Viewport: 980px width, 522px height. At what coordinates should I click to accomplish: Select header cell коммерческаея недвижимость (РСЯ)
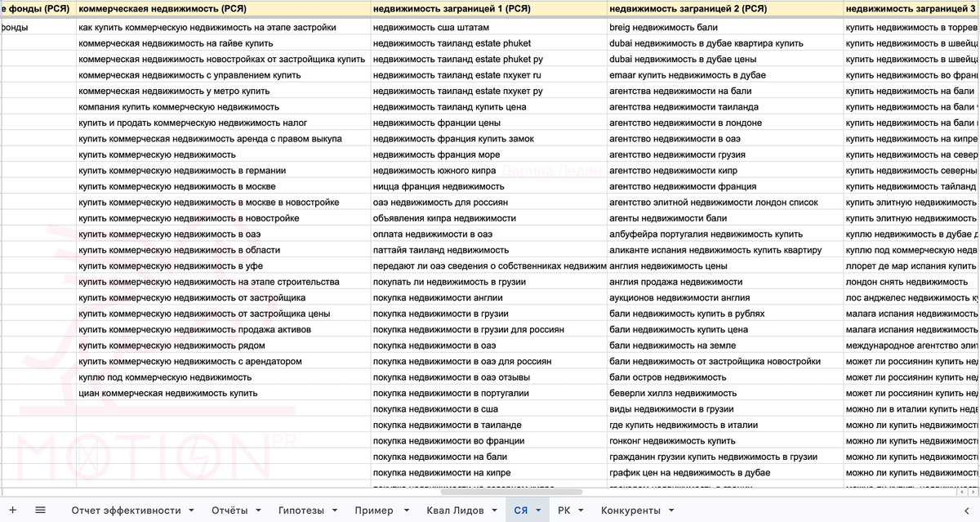click(x=223, y=9)
